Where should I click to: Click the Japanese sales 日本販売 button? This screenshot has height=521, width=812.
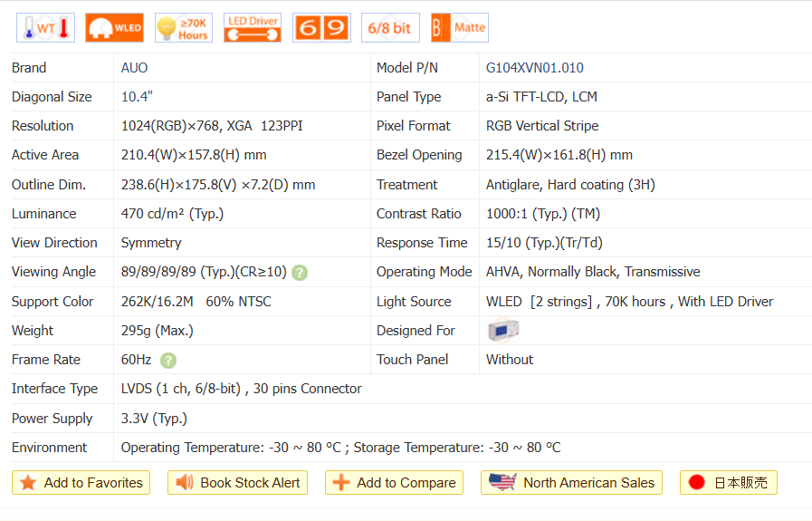pos(728,483)
